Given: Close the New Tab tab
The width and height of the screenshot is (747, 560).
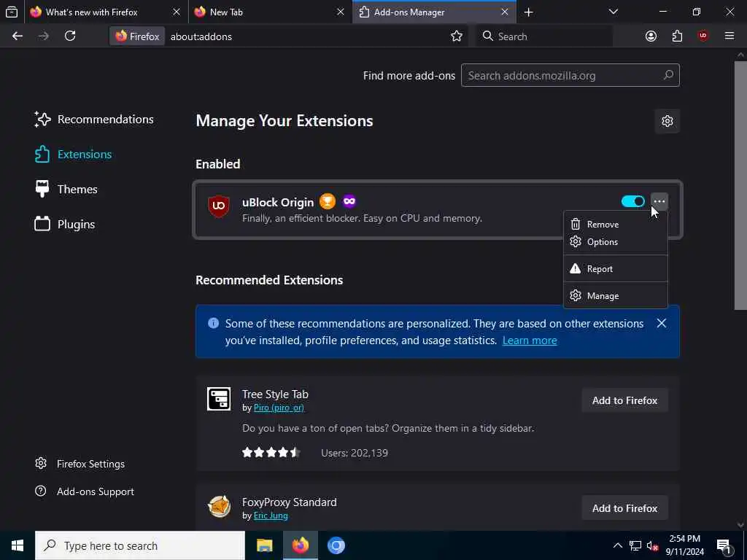Looking at the screenshot, I should (340, 12).
